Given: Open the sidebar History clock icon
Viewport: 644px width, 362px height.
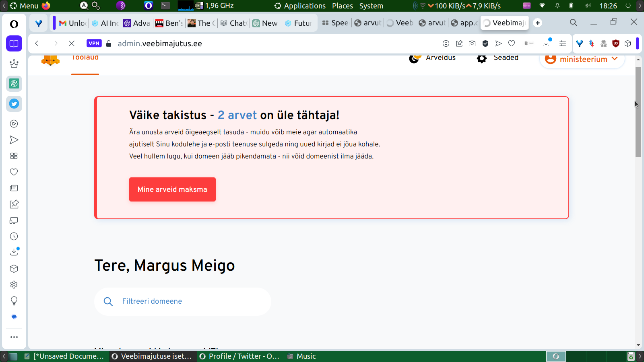Looking at the screenshot, I should tap(14, 237).
